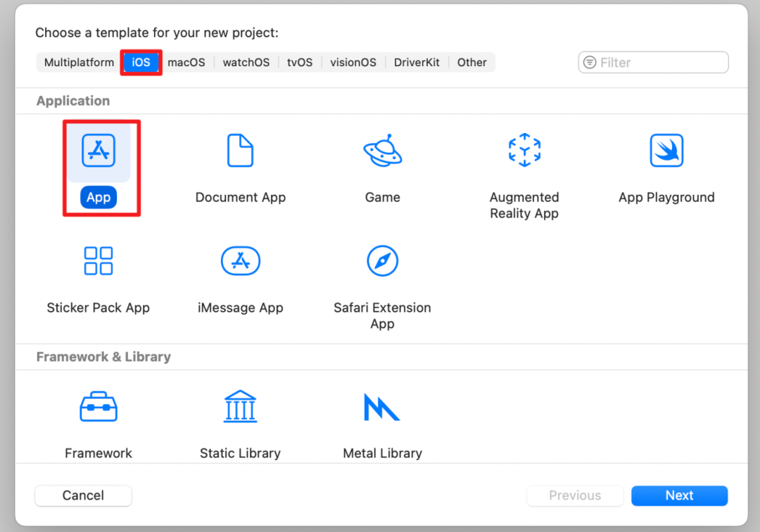Click the Document App label

point(241,197)
